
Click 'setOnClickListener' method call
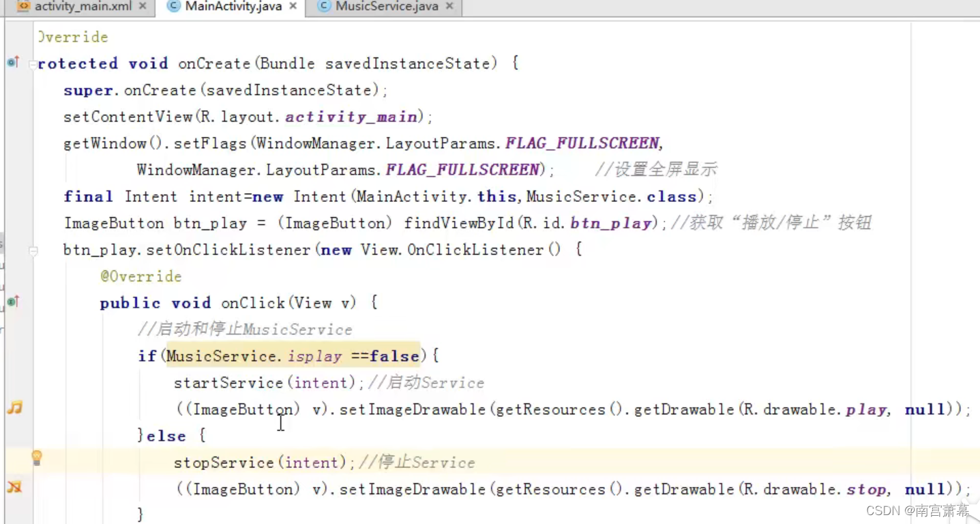coord(228,250)
